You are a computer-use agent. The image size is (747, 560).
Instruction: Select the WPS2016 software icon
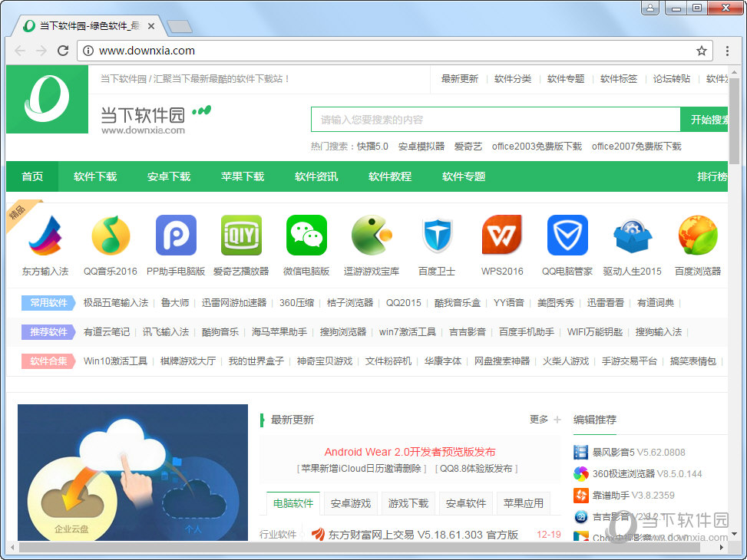(502, 235)
